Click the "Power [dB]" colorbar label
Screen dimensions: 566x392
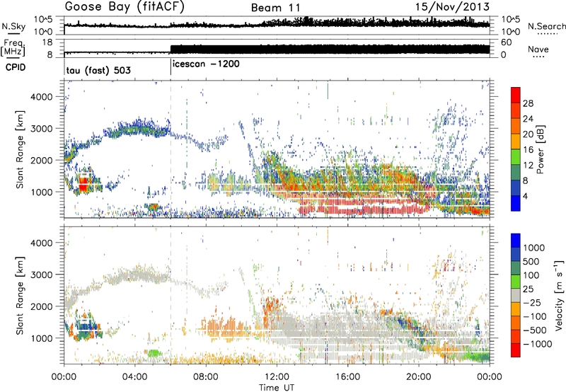pyautogui.click(x=541, y=149)
